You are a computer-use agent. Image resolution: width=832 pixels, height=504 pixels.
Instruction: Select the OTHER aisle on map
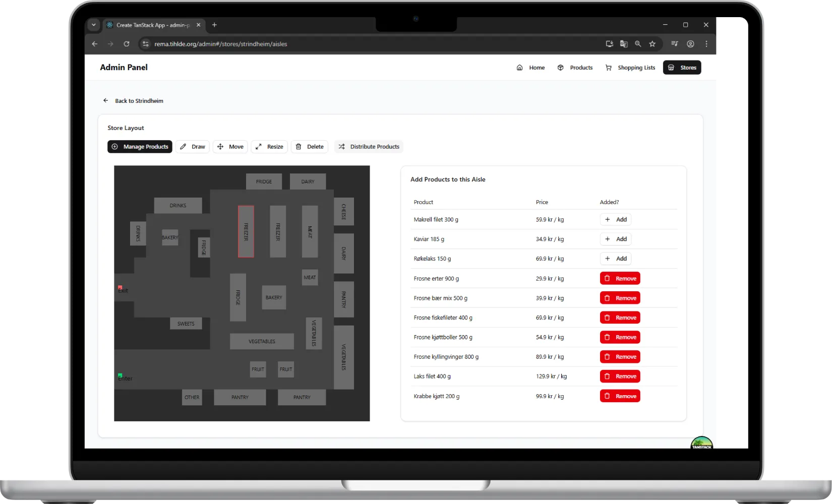pos(192,397)
